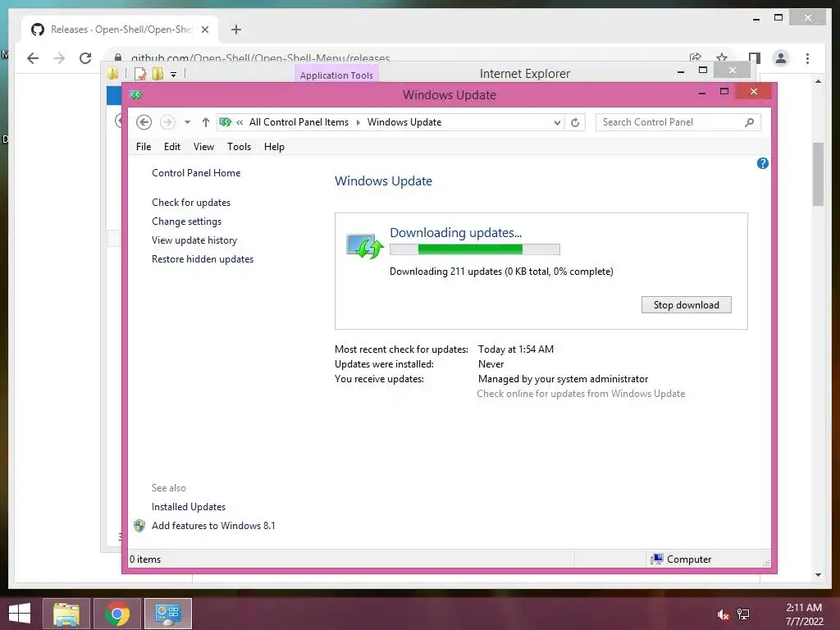Select the Releases Open-Shell Chrome tab

coord(120,30)
